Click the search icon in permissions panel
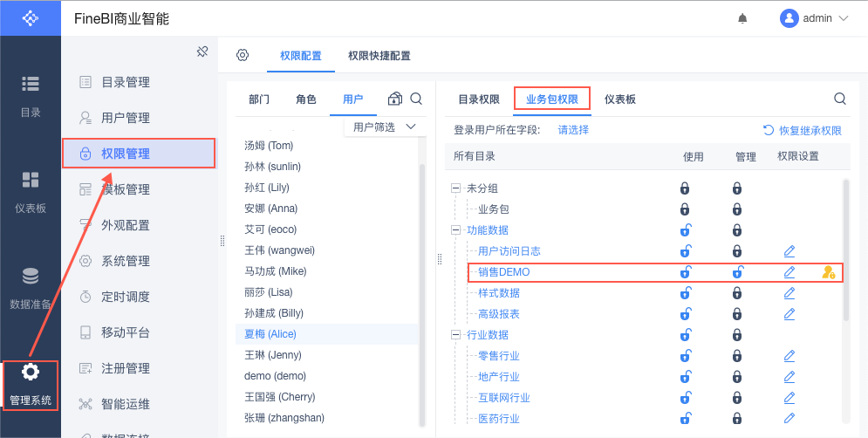868x438 pixels. pos(840,99)
